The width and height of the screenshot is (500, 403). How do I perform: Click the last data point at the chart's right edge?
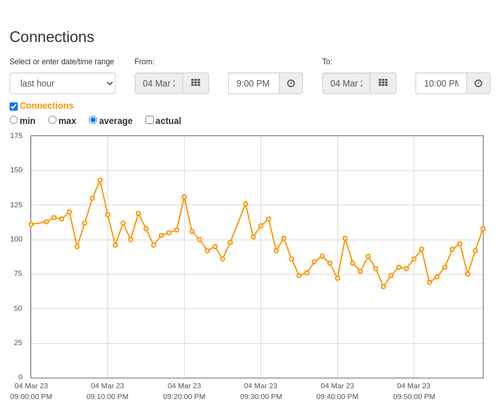tap(483, 229)
